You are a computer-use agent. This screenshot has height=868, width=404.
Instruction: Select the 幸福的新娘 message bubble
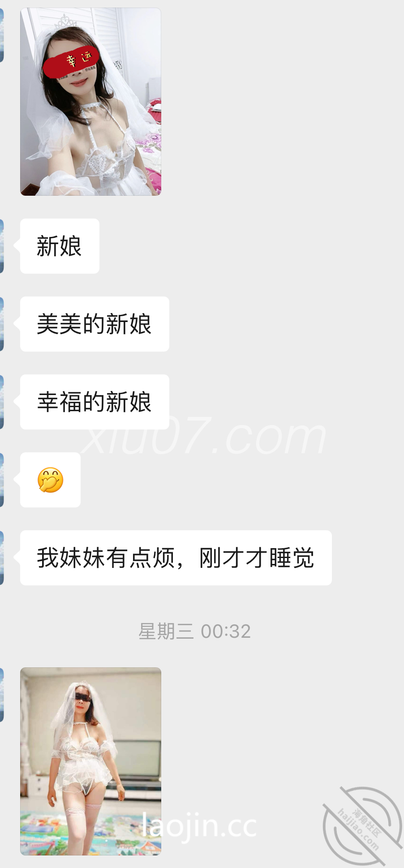95,402
